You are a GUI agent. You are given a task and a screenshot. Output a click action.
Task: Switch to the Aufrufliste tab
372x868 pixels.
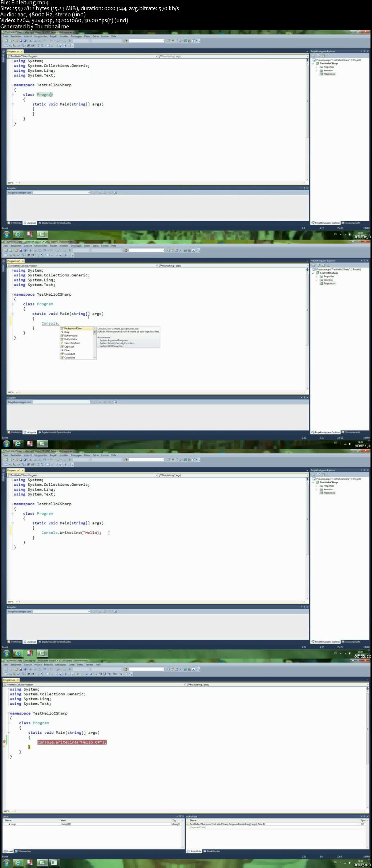[194, 851]
